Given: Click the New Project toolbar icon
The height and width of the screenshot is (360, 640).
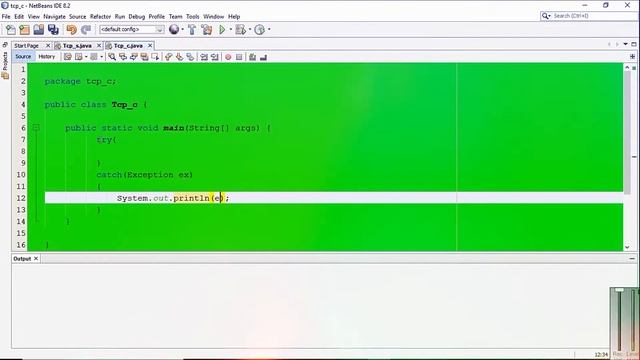Looking at the screenshot, I should pyautogui.click(x=24, y=29).
